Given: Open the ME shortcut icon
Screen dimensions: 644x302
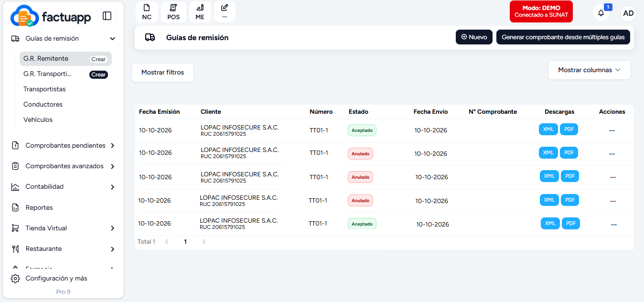Looking at the screenshot, I should click(200, 12).
